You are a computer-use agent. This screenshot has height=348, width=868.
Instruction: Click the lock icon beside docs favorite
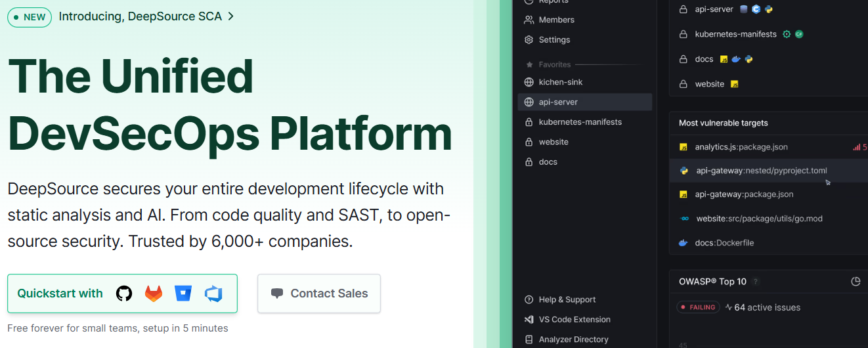529,162
